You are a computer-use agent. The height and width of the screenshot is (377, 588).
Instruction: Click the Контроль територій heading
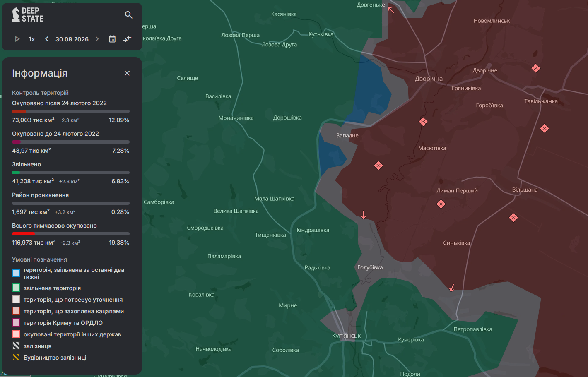[40, 93]
